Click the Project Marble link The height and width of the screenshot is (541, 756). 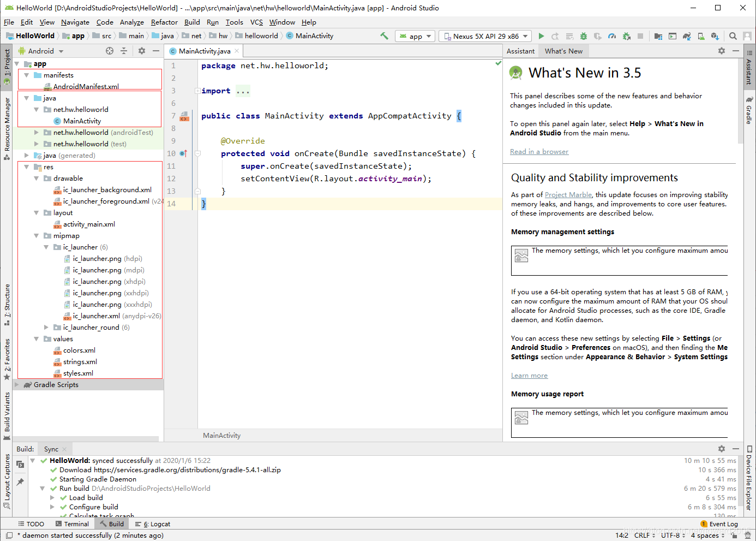pos(568,195)
